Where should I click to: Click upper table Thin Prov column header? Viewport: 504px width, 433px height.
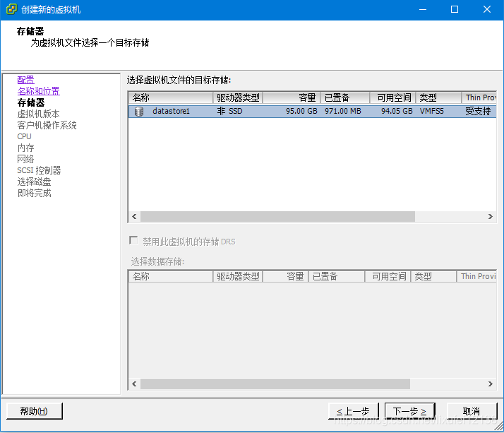click(x=479, y=97)
